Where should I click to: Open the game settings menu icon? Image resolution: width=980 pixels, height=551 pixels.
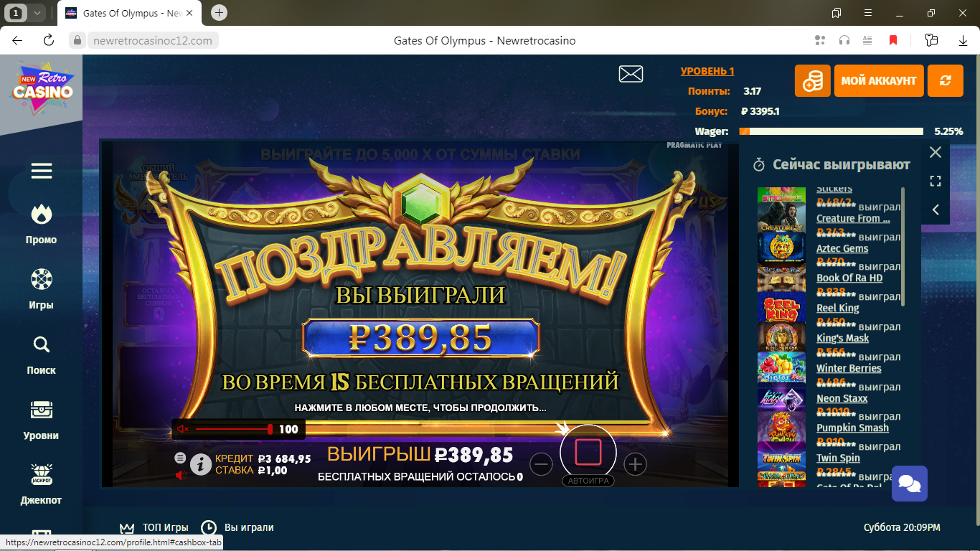pyautogui.click(x=180, y=458)
